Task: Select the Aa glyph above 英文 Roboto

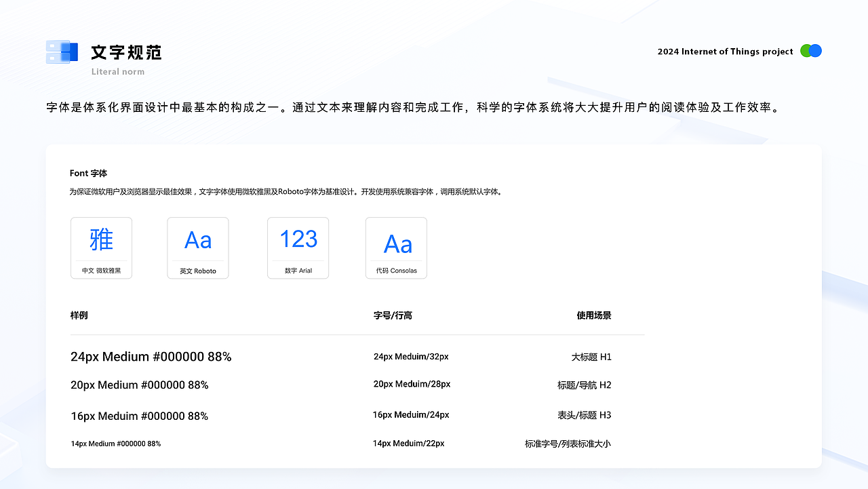Action: (198, 240)
